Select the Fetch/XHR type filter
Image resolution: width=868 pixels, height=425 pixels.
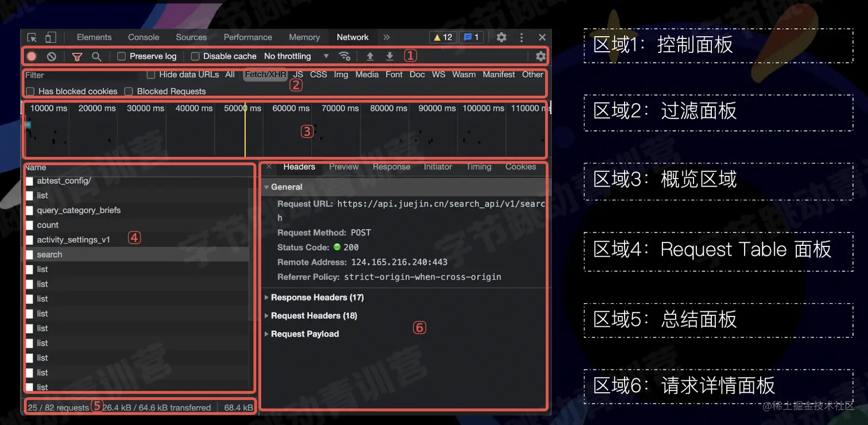(265, 75)
